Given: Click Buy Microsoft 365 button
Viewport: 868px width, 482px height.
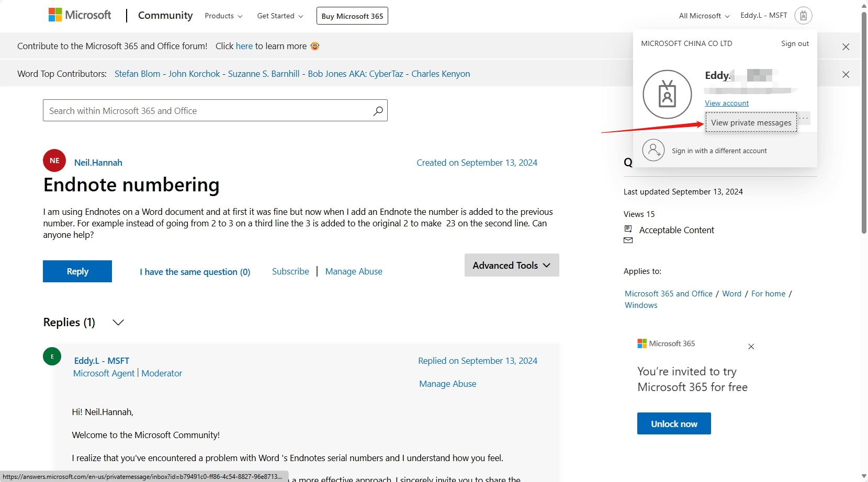Looking at the screenshot, I should pos(352,16).
